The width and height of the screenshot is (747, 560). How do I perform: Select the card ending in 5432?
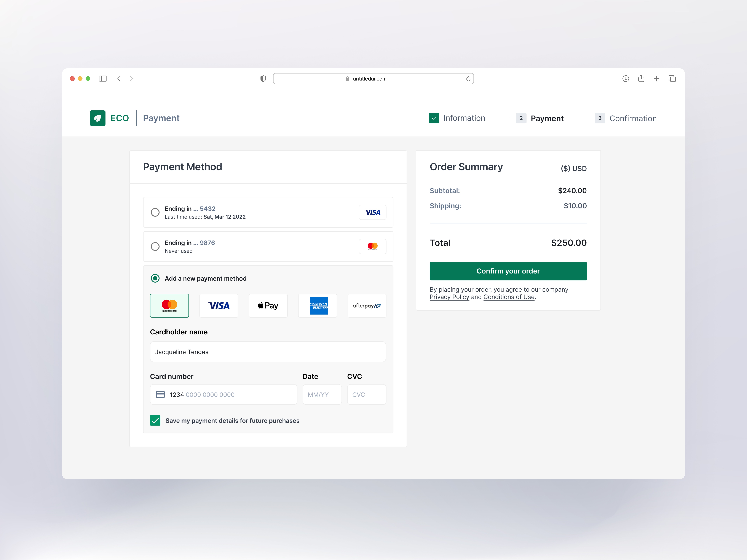[155, 212]
